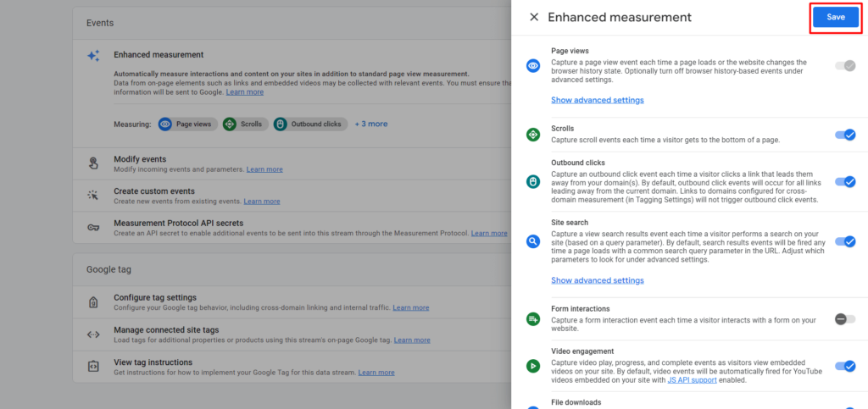Click the View tag instructions icon
The width and height of the screenshot is (868, 409).
click(x=93, y=367)
